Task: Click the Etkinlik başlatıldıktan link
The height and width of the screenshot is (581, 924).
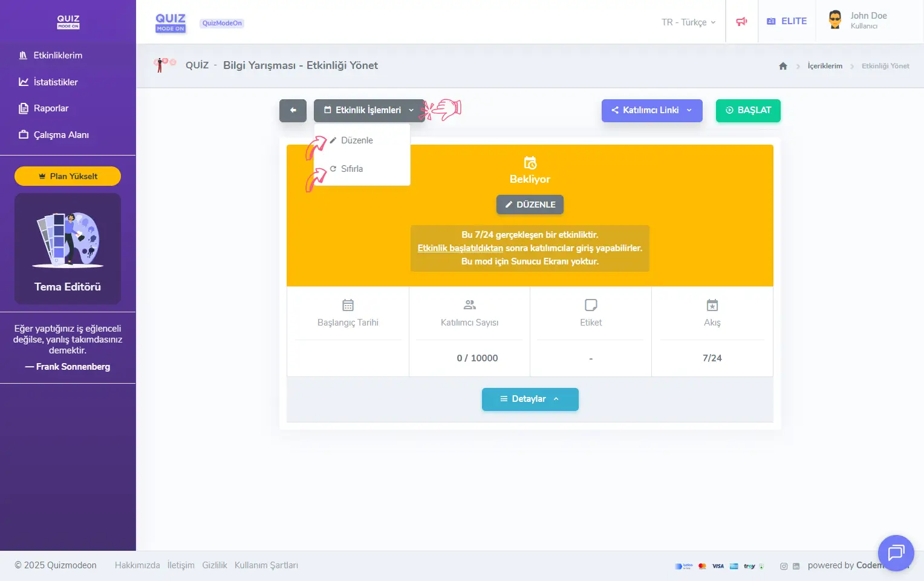Action: coord(460,248)
